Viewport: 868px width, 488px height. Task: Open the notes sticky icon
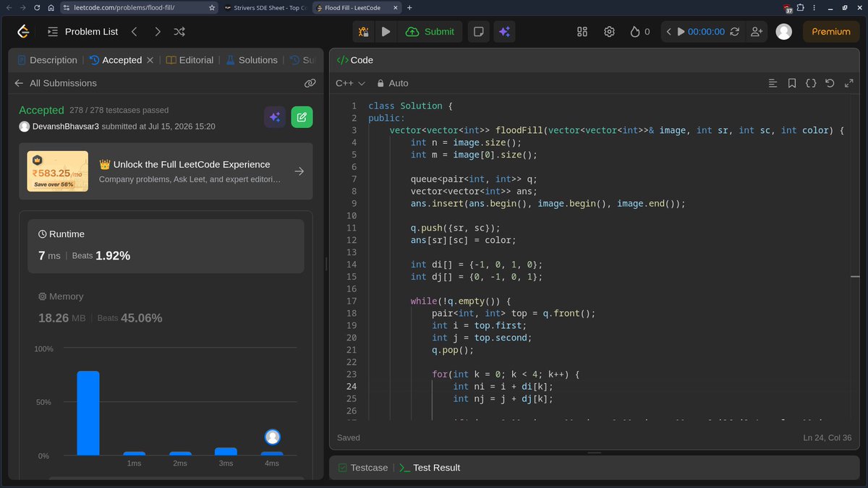(478, 32)
